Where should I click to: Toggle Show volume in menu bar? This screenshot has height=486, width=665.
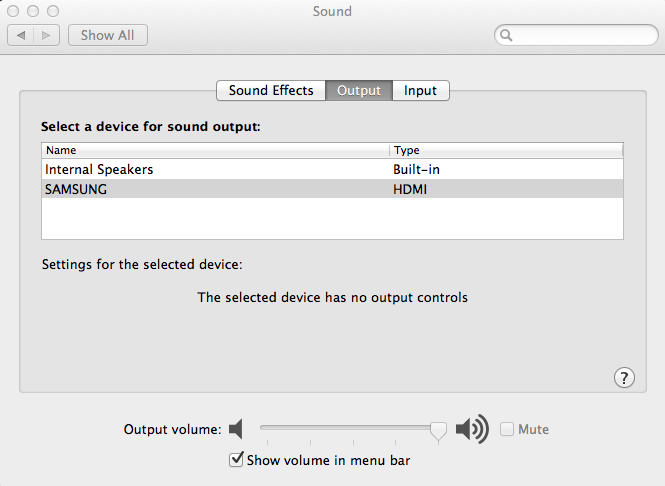[237, 460]
